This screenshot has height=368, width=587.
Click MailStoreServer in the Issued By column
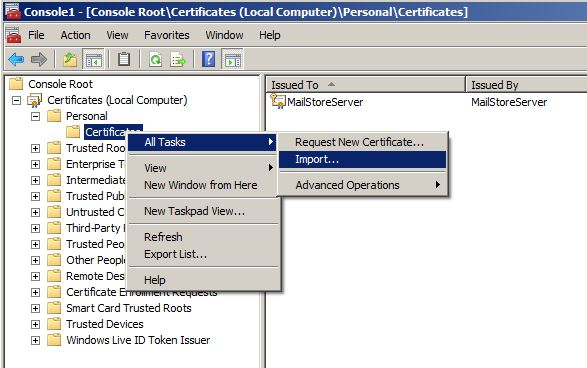click(509, 102)
